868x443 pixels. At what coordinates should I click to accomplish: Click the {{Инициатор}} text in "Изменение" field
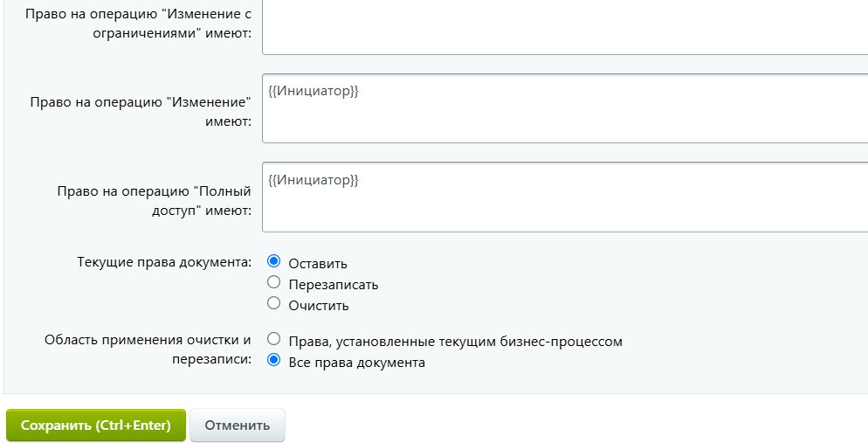[313, 91]
